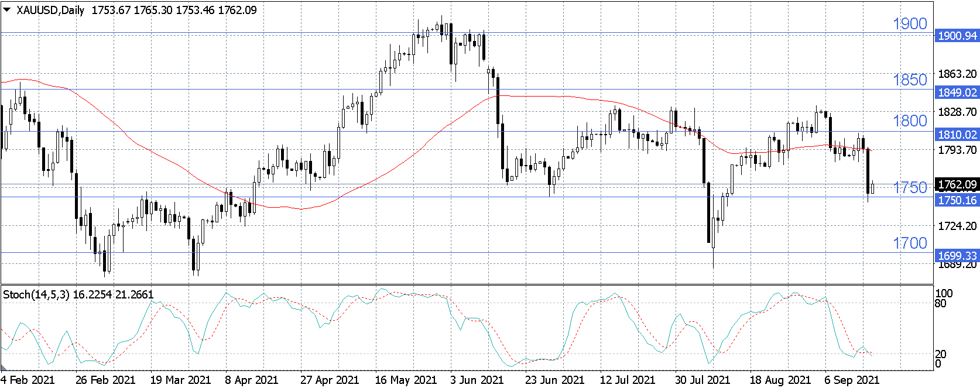The image size is (980, 388).
Task: Click the 4 Feb 2021 date label
Action: pyautogui.click(x=28, y=380)
